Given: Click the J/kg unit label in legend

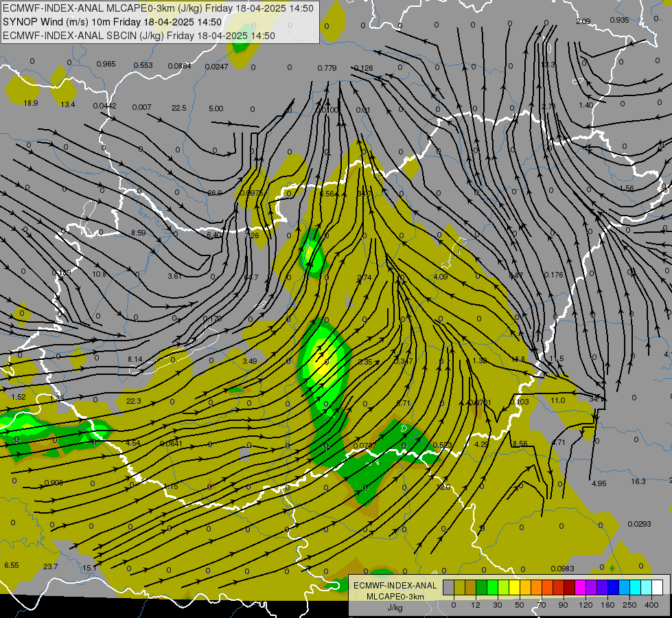Looking at the screenshot, I should 395,608.
